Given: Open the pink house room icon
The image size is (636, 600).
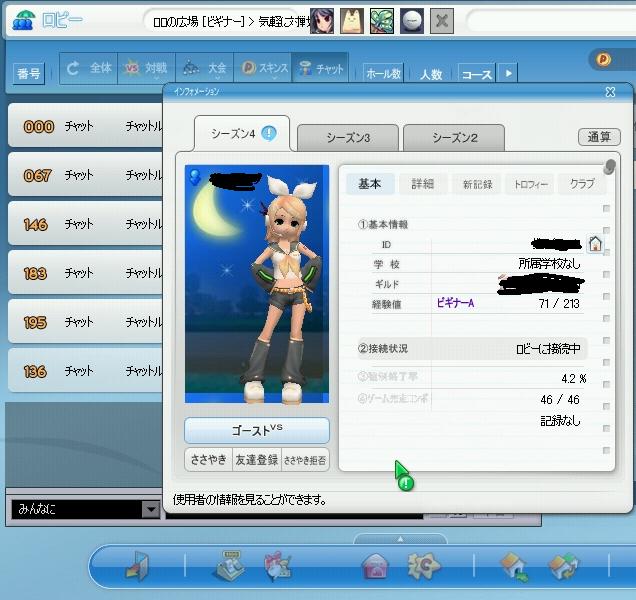Looking at the screenshot, I should 375,565.
